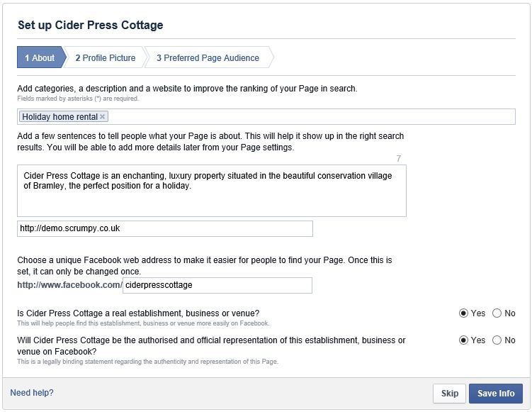
Task: Click the legally binding statement note
Action: 147,362
